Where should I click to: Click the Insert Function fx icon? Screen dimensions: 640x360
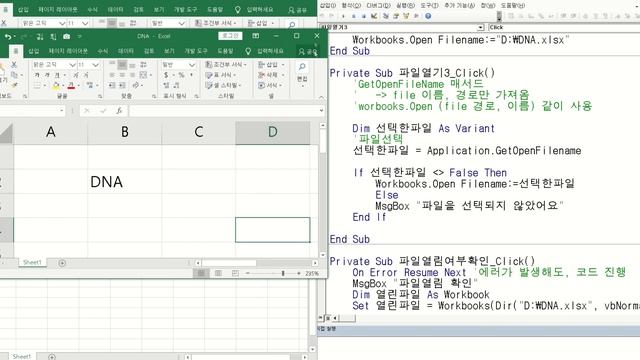coord(119,111)
